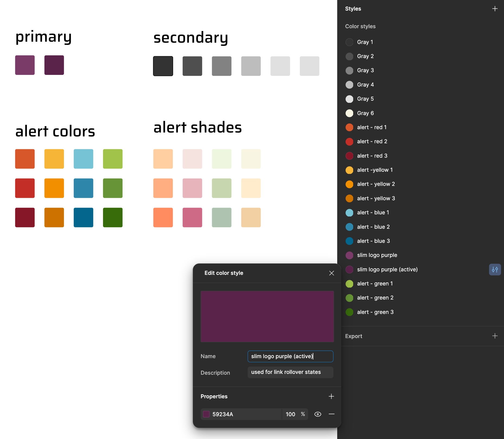504x439 pixels.
Task: Add an export setting with plus icon
Action: pyautogui.click(x=495, y=336)
